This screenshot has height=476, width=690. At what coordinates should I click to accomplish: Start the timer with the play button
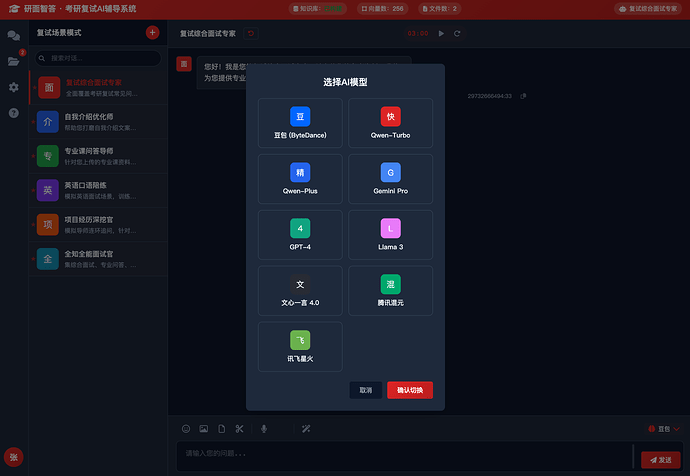click(x=441, y=33)
